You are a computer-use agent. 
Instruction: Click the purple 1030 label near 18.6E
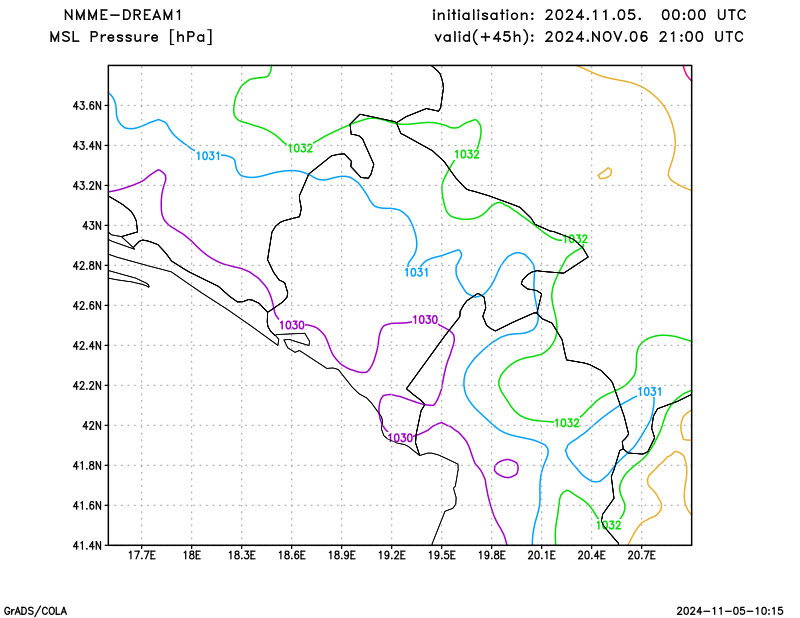point(292,325)
